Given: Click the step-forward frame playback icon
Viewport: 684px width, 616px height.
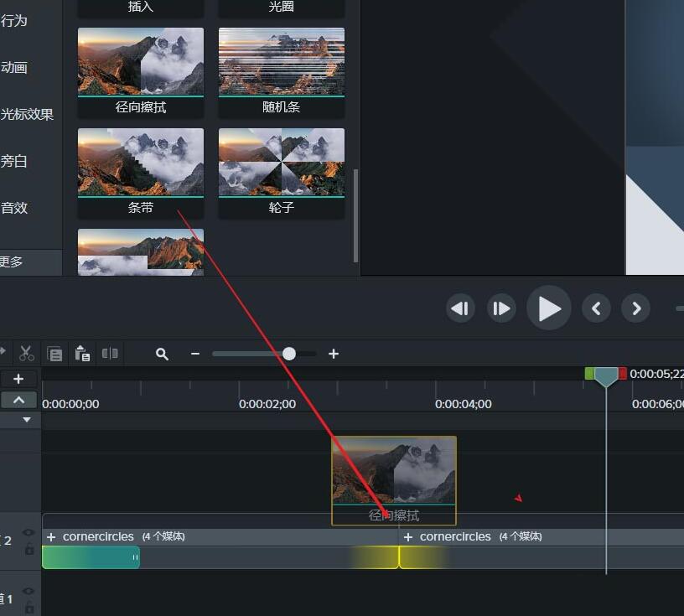Looking at the screenshot, I should pos(501,308).
